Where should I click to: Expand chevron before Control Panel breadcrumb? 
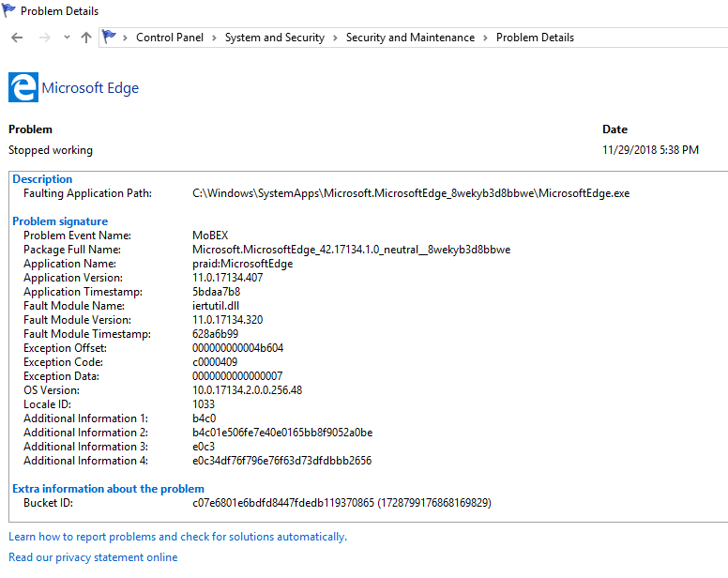[x=125, y=38]
